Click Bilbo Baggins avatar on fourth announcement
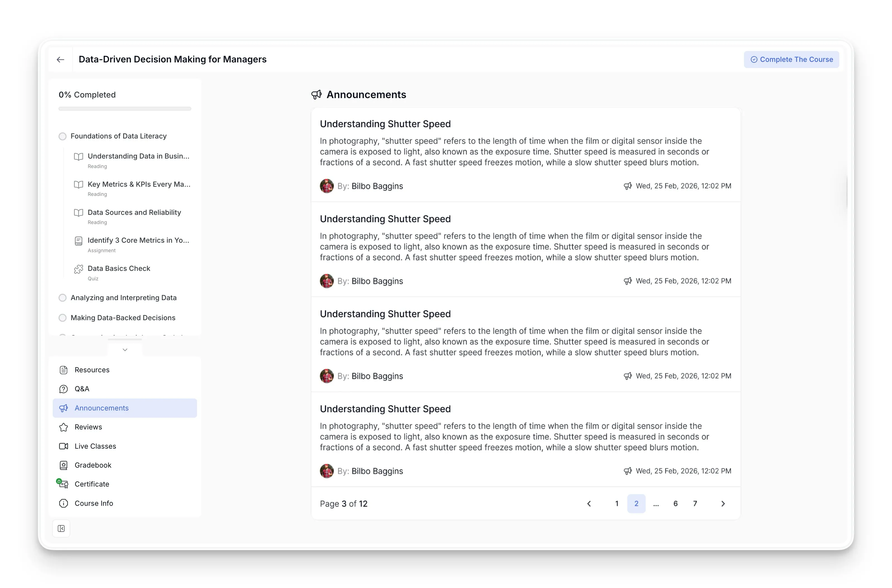The width and height of the screenshot is (892, 588). pyautogui.click(x=327, y=471)
